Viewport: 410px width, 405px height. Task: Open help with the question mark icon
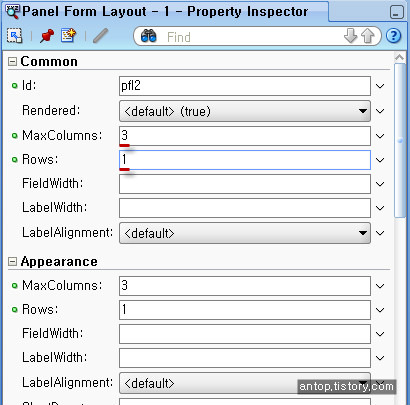point(393,36)
